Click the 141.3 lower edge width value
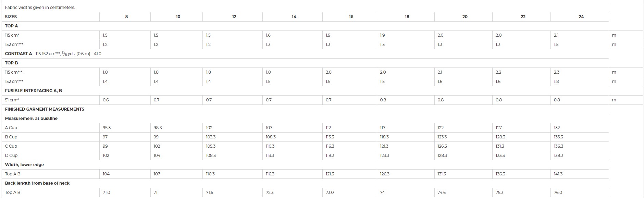Screen dimensions: 644x198 point(558,174)
